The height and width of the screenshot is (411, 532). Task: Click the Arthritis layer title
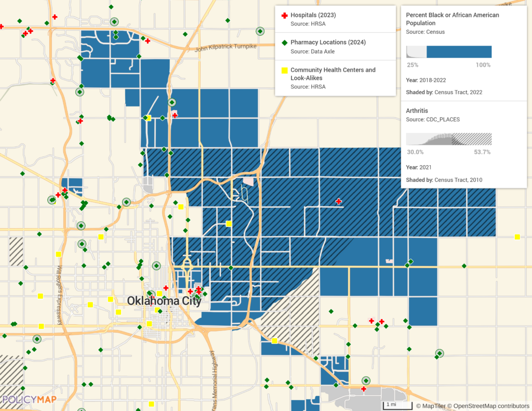pyautogui.click(x=418, y=111)
